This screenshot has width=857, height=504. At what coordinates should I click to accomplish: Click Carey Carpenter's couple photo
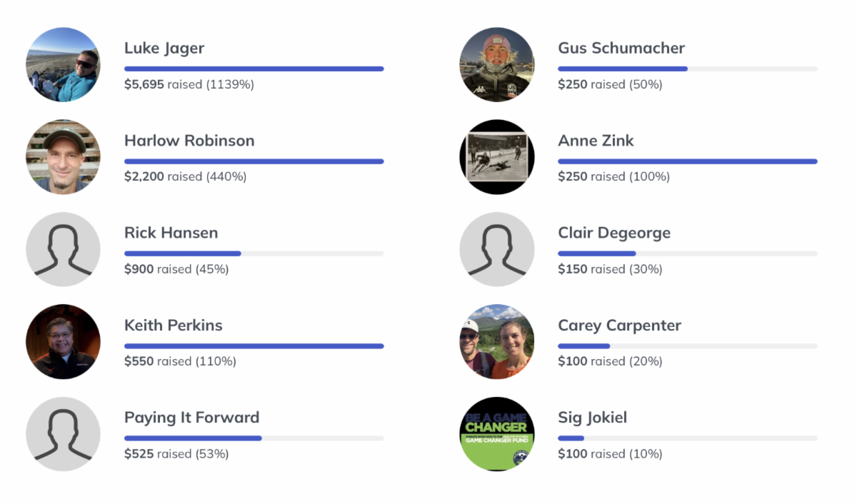496,341
